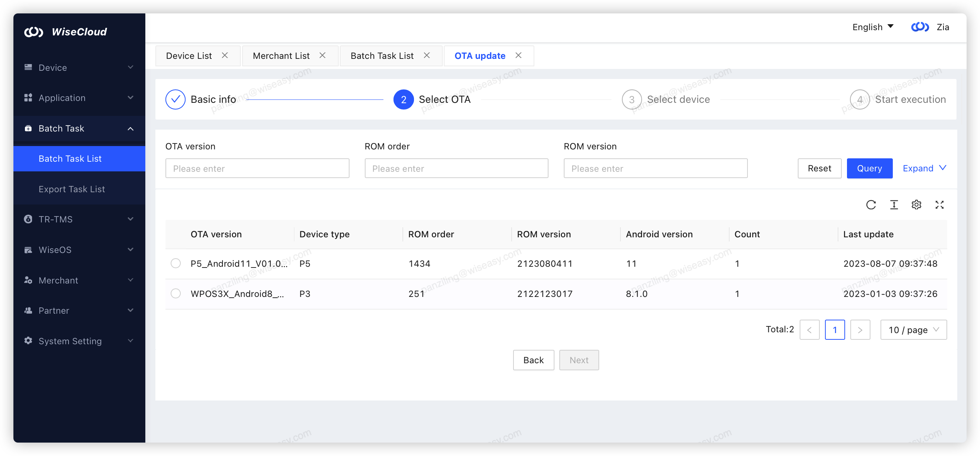Open the English language dropdown
The image size is (980, 456).
coord(873,26)
